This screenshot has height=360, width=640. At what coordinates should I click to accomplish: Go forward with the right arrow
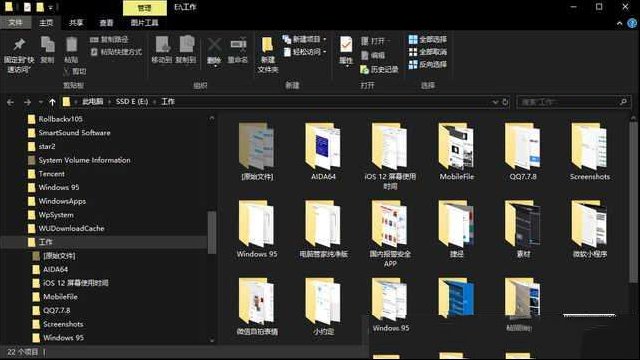pyautogui.click(x=27, y=102)
